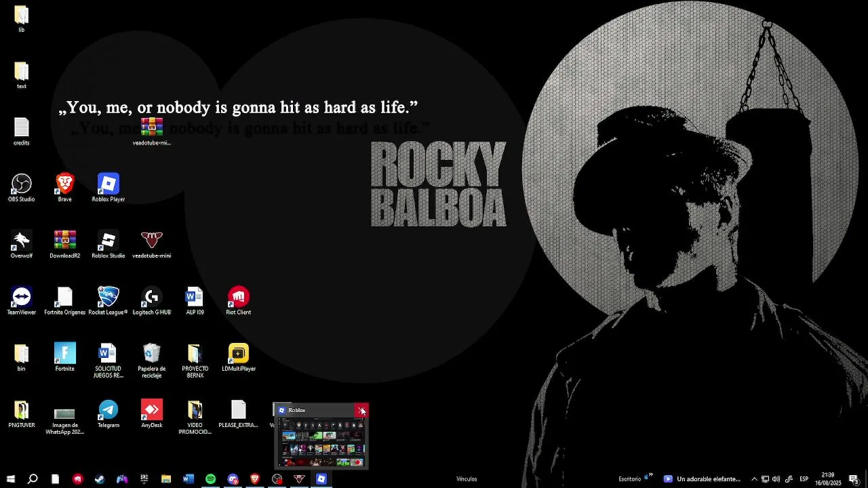Open File Explorer from taskbar

pos(166,479)
